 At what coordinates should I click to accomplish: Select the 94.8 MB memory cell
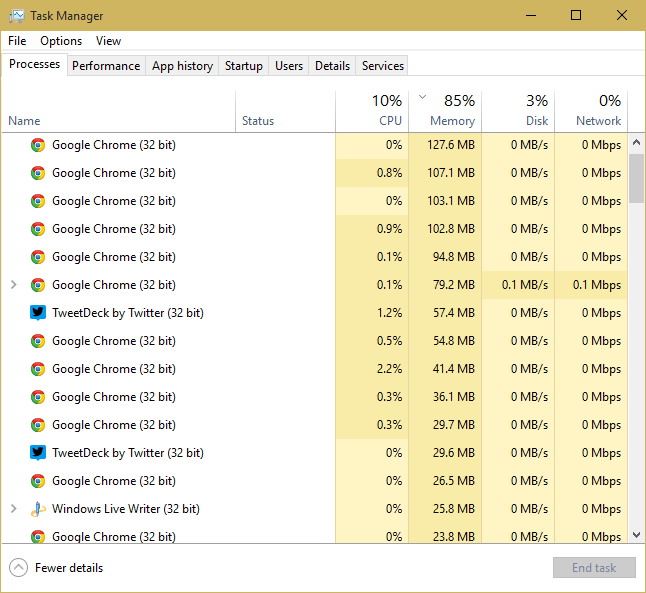tap(445, 257)
